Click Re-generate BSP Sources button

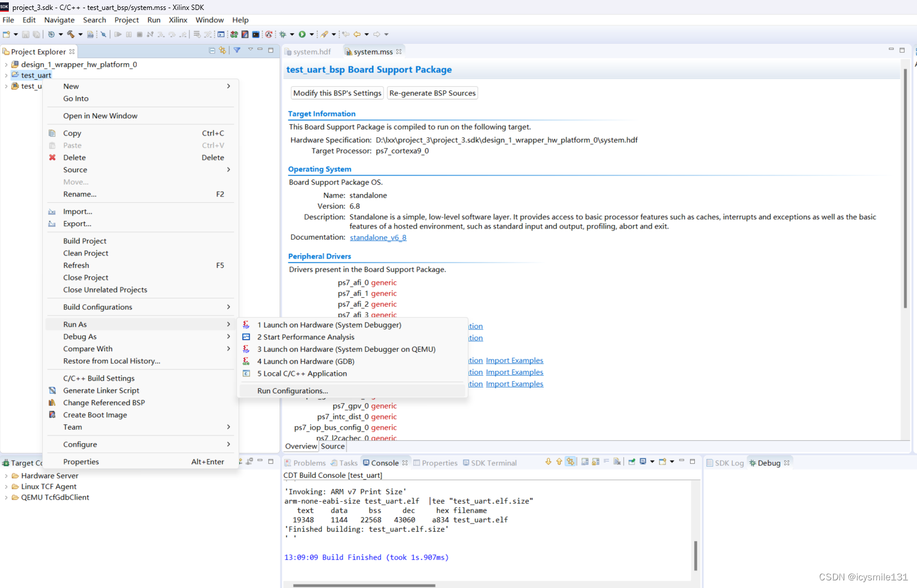tap(433, 93)
